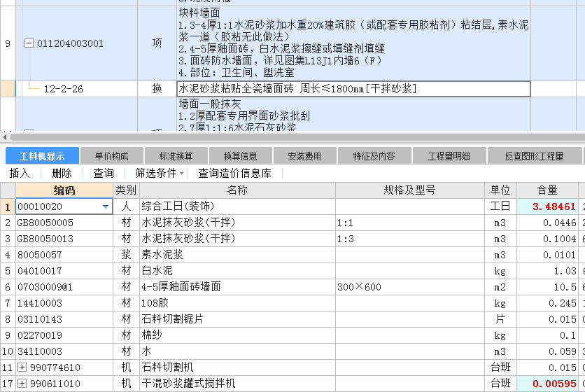Collapse the 011204003001 item tree node
Screen dimensions: 585x392
(x=29, y=43)
